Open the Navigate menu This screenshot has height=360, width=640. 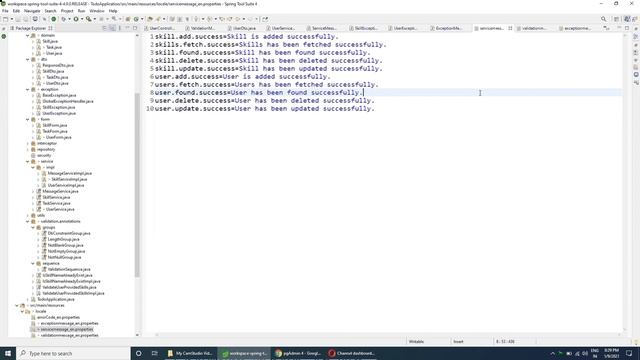(32, 11)
